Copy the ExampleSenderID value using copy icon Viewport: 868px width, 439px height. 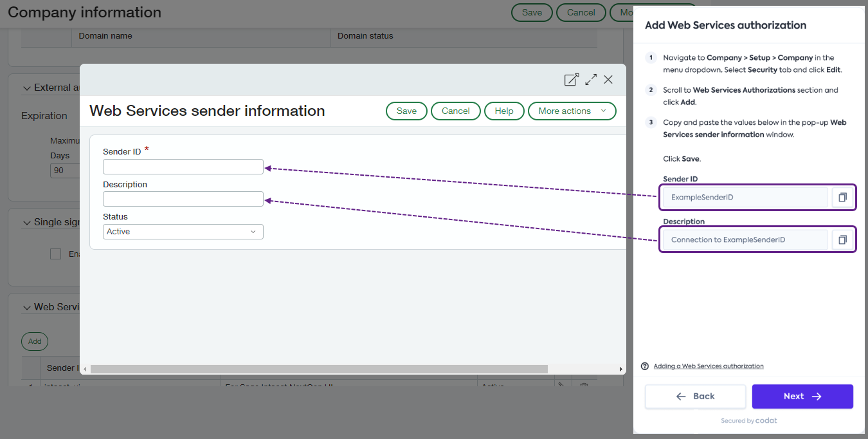point(842,197)
